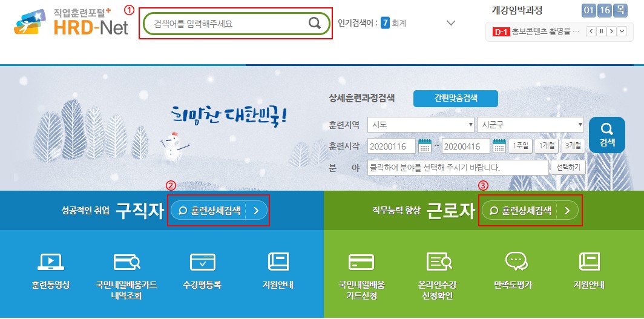This screenshot has height=319, width=644.
Task: Open the 훈련동영상 video icon
Action: click(50, 262)
